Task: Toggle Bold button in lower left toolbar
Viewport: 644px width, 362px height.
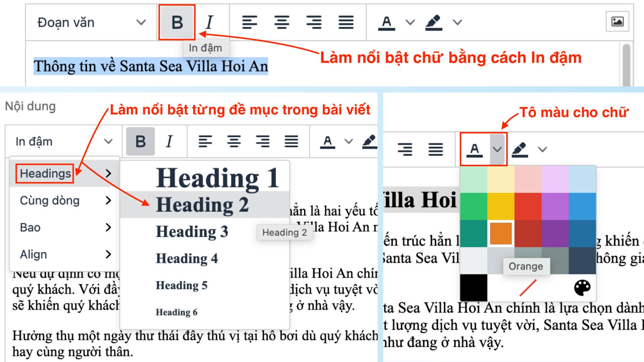Action: point(141,141)
